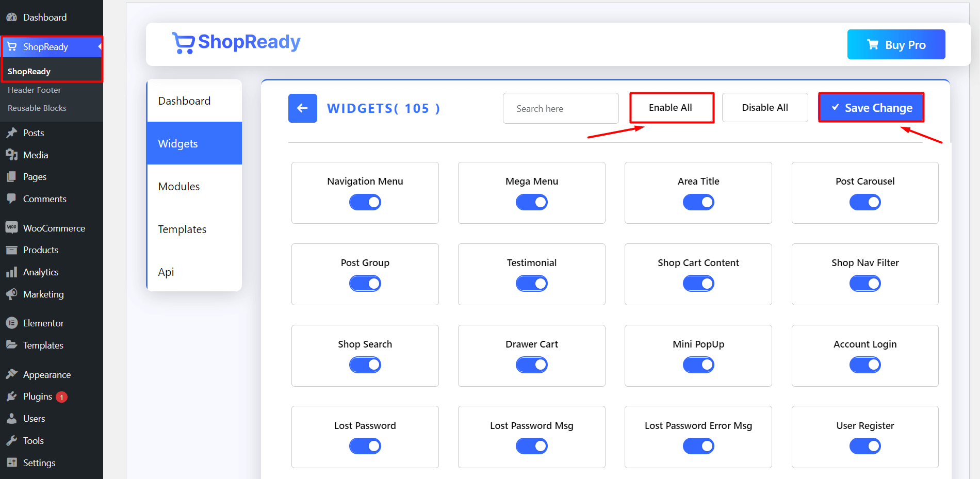Click the Media icon in sidebar

coord(11,155)
